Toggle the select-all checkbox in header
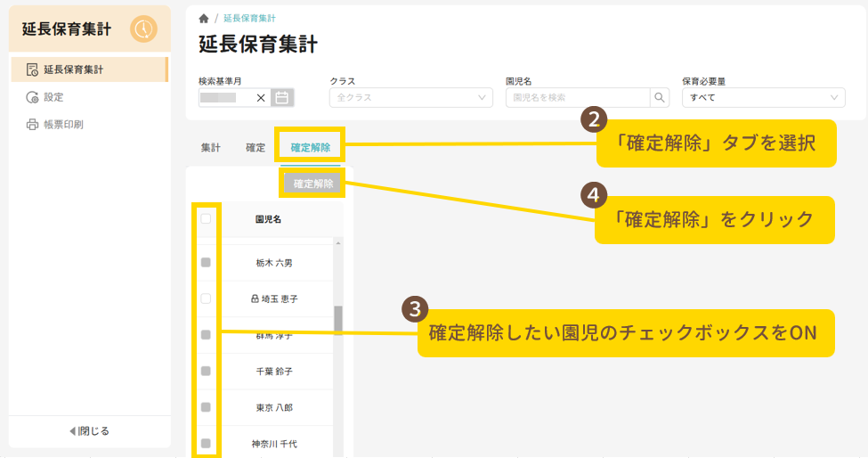This screenshot has height=458, width=868. [x=206, y=218]
